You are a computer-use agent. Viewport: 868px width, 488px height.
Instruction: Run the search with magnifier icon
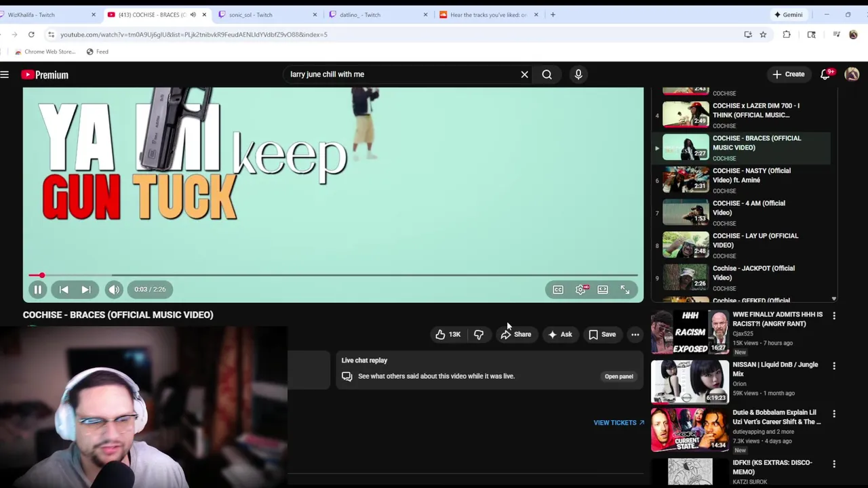[547, 75]
